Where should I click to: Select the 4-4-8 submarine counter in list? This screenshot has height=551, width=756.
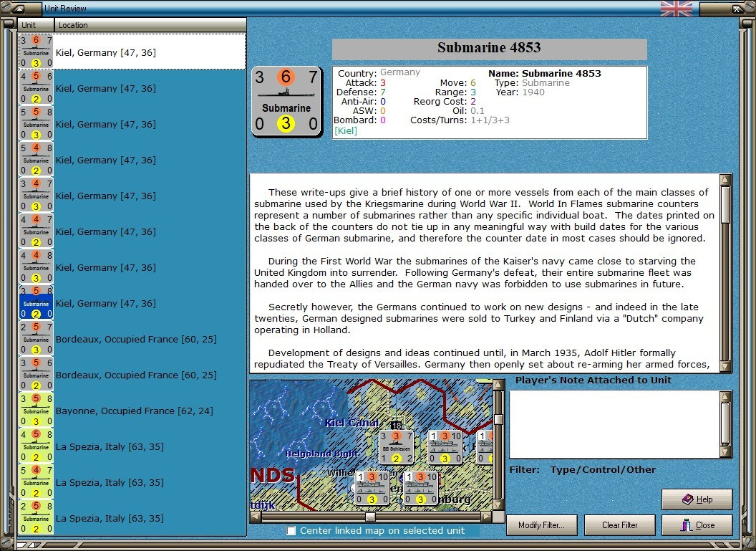[37, 267]
